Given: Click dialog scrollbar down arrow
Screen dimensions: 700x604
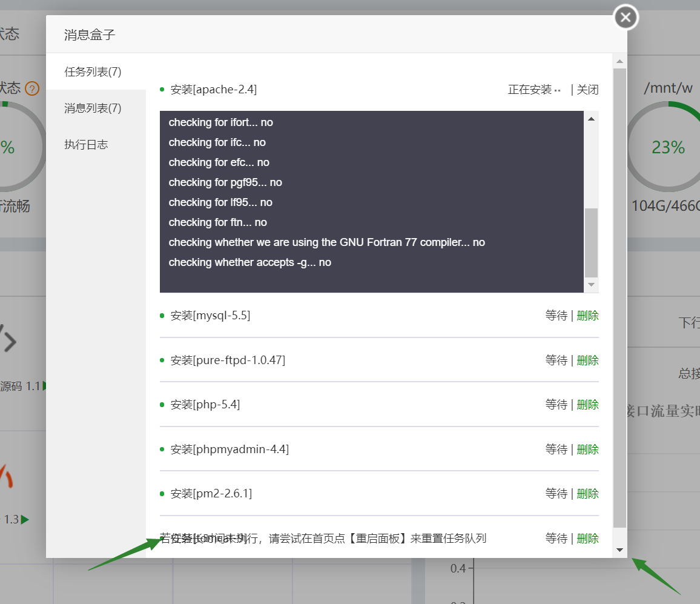Looking at the screenshot, I should [x=619, y=550].
